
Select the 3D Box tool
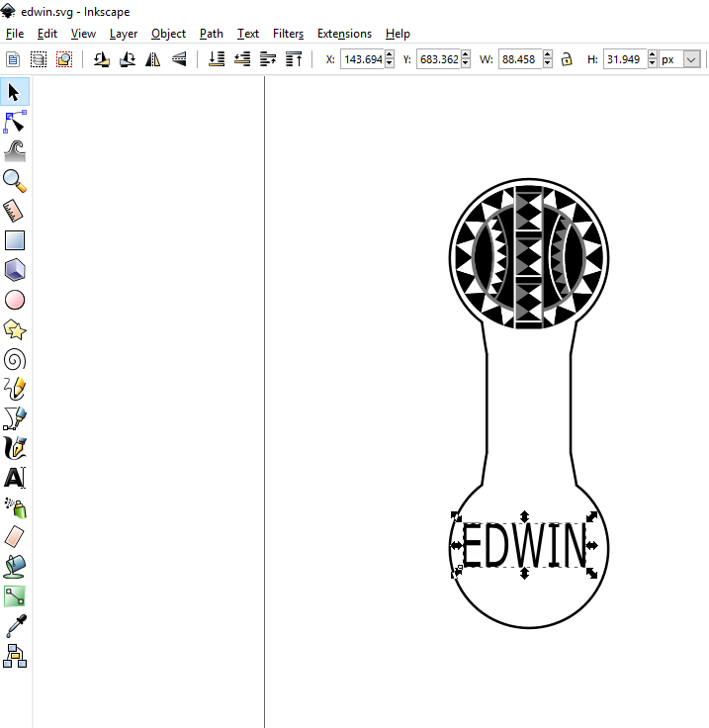click(x=15, y=270)
